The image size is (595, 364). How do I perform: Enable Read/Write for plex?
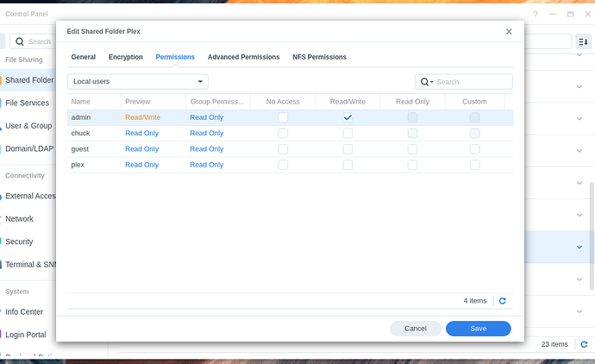[348, 165]
